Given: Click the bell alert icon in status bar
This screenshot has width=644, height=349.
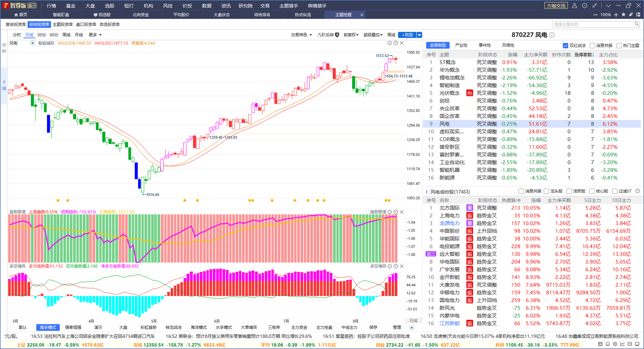Looking at the screenshot, I should [608, 344].
